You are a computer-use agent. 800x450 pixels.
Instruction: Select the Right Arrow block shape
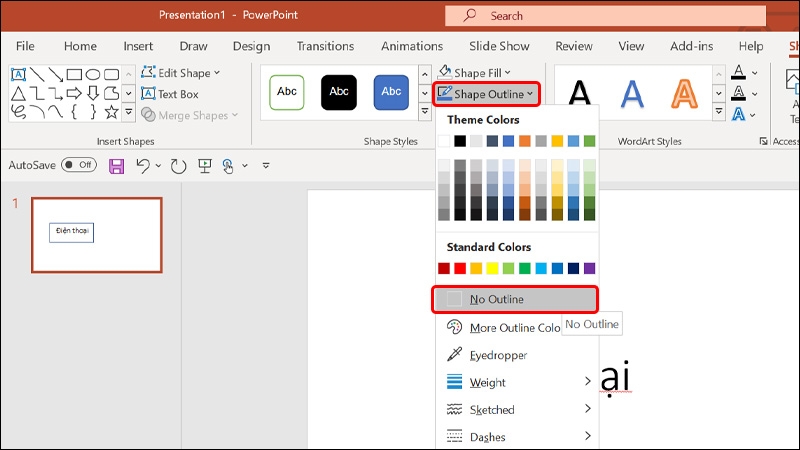click(74, 93)
